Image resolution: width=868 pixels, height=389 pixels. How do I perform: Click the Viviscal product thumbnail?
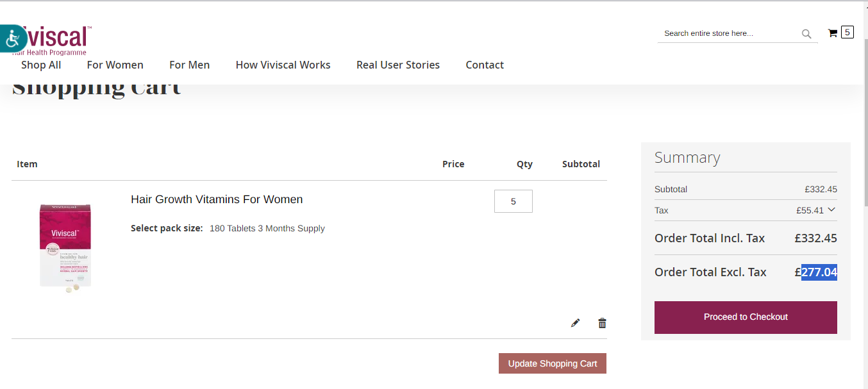pyautogui.click(x=65, y=248)
